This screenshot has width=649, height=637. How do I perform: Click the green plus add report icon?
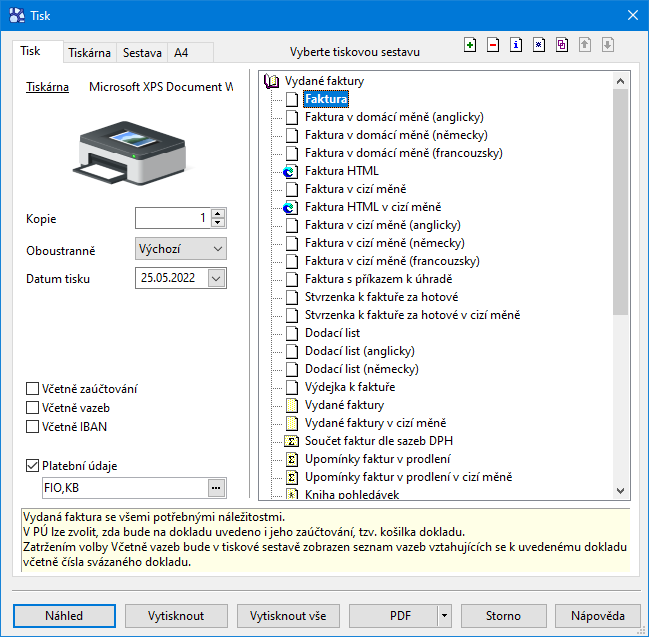tap(470, 45)
